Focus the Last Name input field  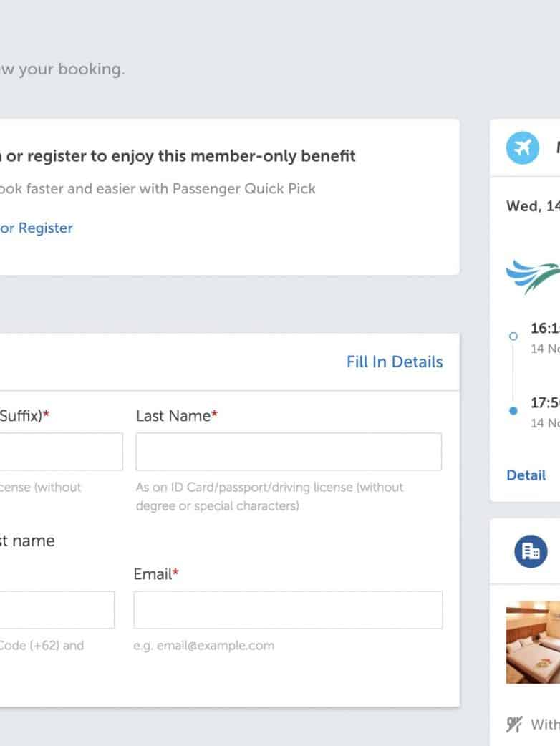point(289,452)
